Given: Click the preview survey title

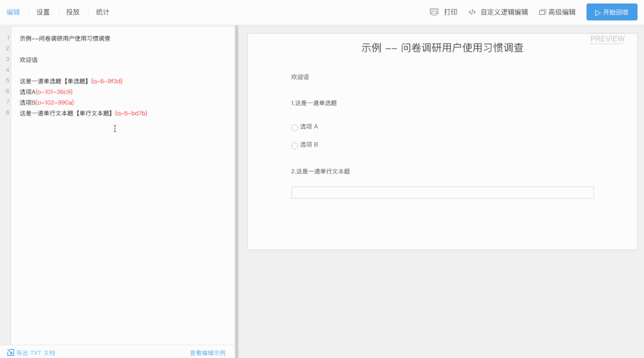Looking at the screenshot, I should coord(442,48).
